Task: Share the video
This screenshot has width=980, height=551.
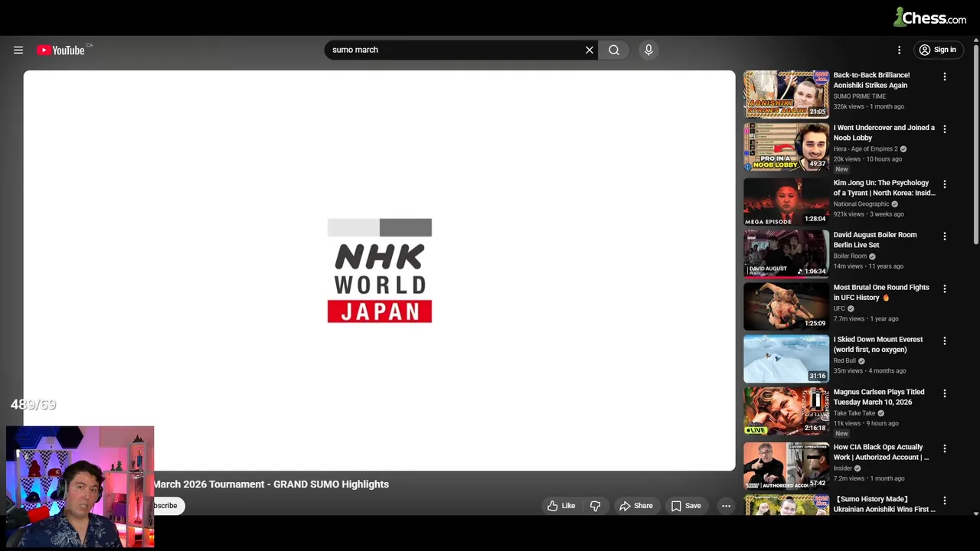Action: [x=636, y=506]
